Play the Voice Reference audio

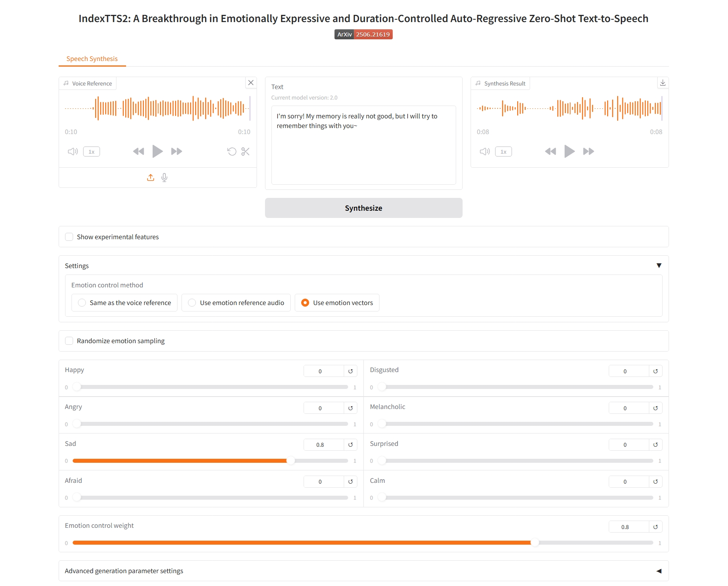pos(157,151)
